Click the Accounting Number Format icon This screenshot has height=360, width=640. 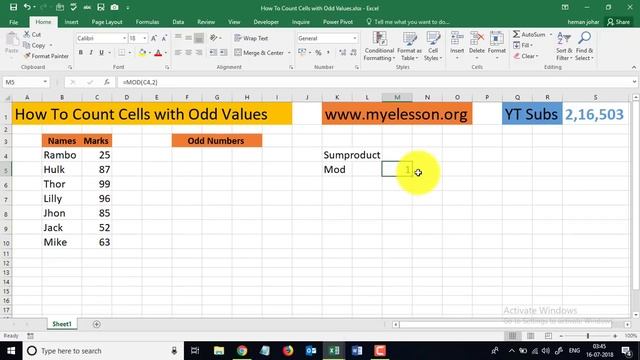tap(302, 52)
